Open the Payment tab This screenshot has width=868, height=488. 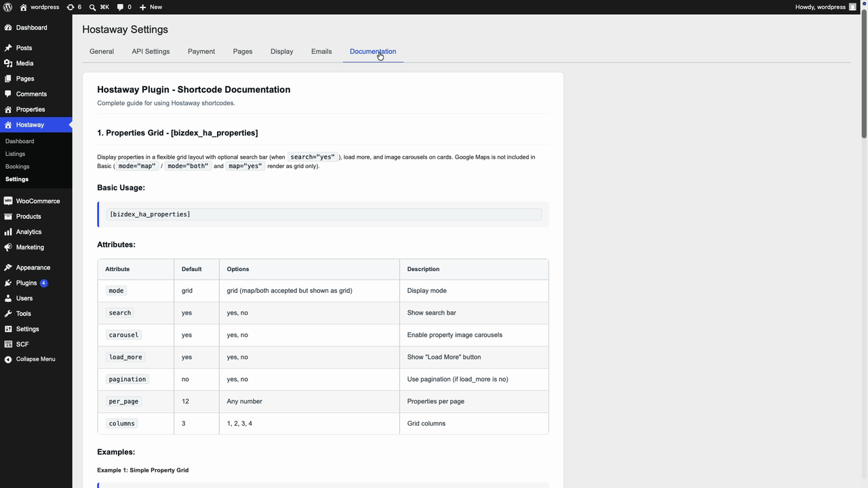(201, 52)
